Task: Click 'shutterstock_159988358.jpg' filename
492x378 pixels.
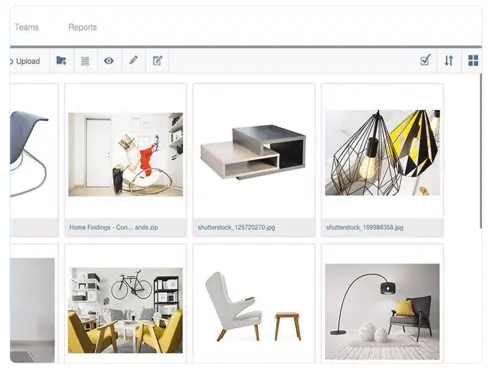Action: pos(365,227)
